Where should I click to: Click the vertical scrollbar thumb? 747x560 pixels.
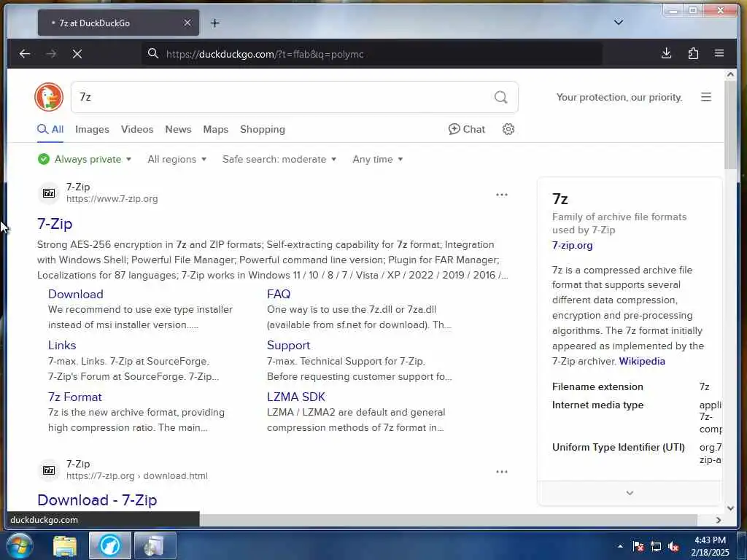[730, 125]
